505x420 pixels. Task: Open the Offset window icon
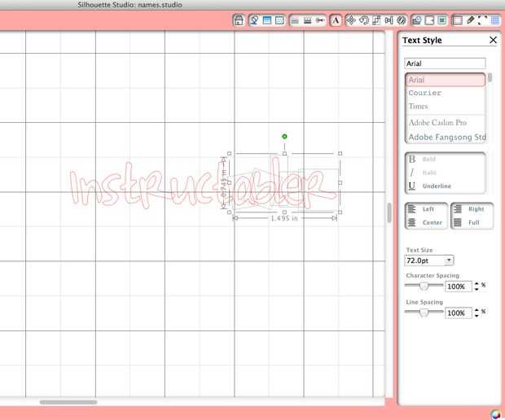429,20
